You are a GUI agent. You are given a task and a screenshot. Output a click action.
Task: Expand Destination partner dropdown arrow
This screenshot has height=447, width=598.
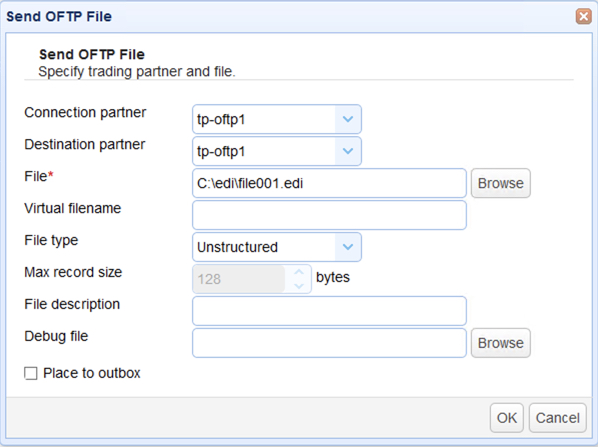click(348, 151)
